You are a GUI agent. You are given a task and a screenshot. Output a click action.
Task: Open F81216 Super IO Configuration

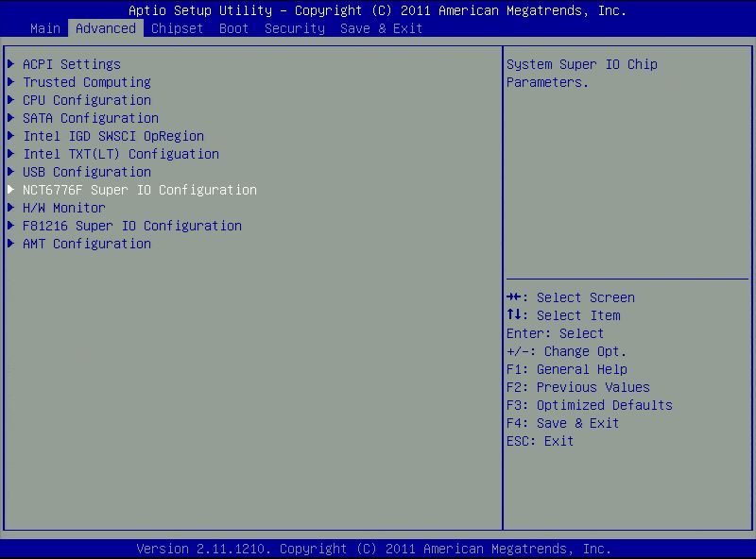(132, 226)
